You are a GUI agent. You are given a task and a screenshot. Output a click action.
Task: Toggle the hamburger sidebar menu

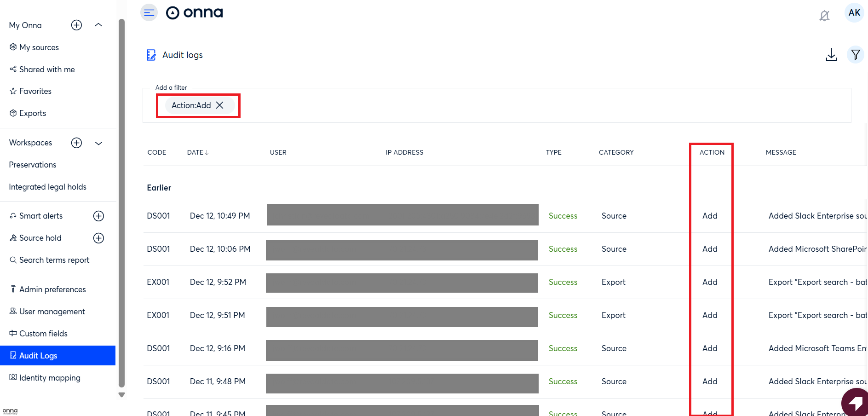click(x=149, y=12)
